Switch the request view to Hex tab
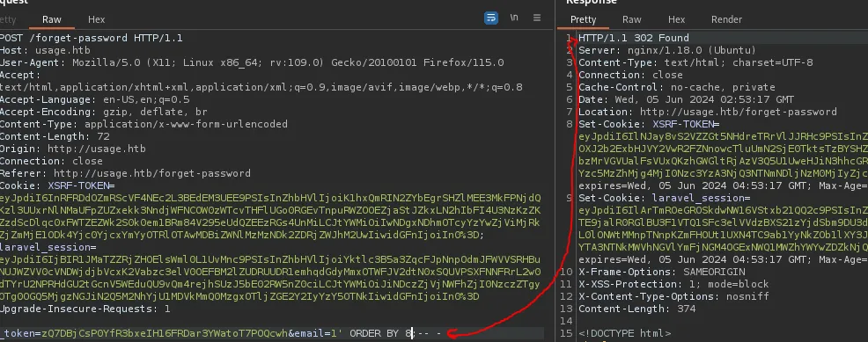 coord(96,19)
